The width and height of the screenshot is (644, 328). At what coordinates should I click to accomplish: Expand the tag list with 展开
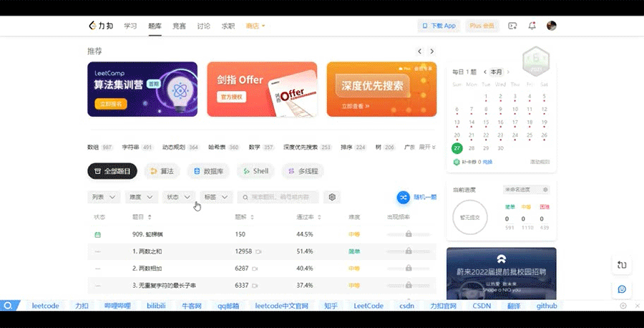(427, 147)
